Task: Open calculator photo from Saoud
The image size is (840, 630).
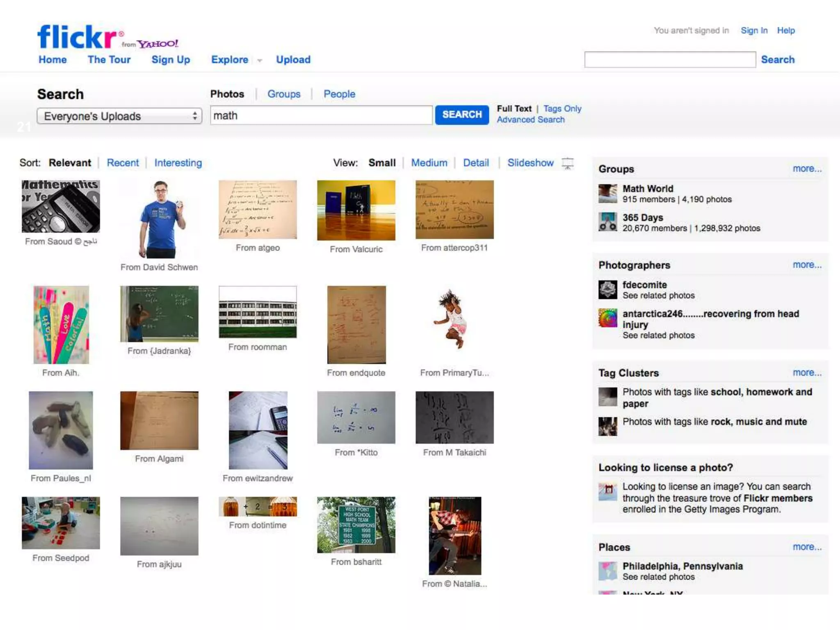Action: point(61,206)
